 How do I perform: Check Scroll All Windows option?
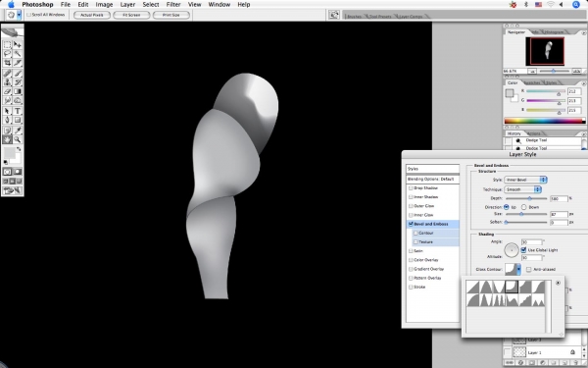point(28,15)
